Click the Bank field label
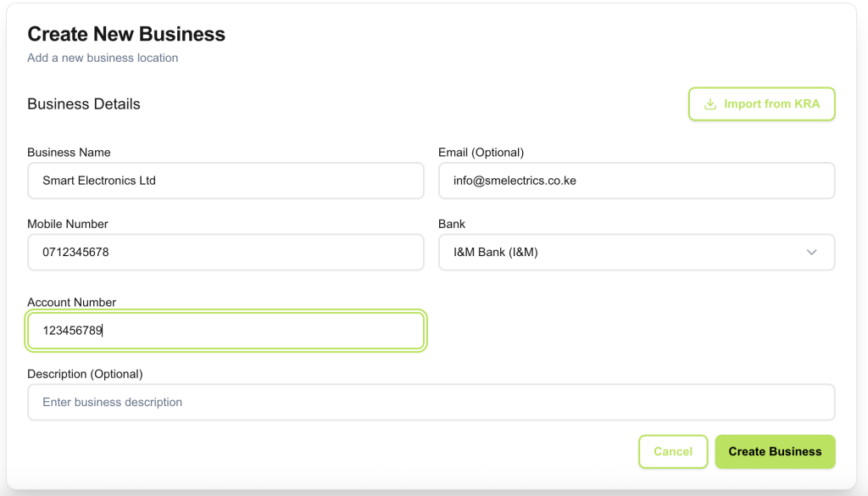The image size is (868, 496). (452, 224)
